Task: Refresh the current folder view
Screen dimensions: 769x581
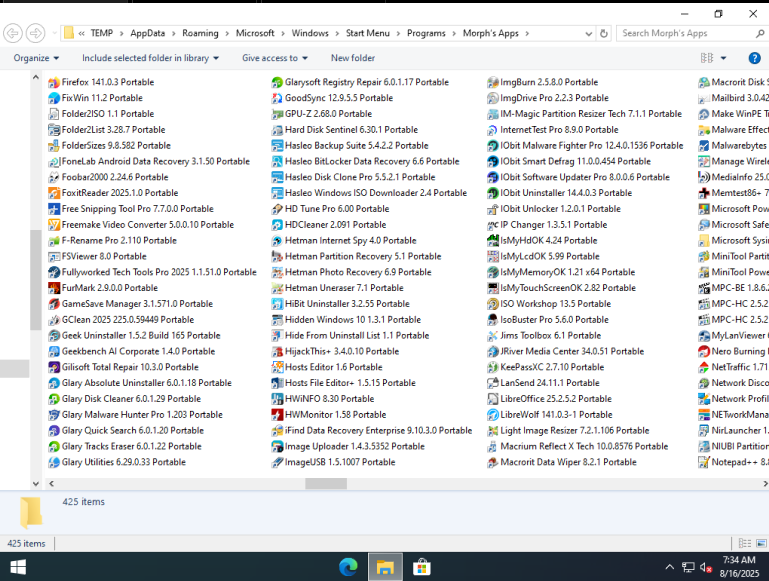Action: (604, 33)
